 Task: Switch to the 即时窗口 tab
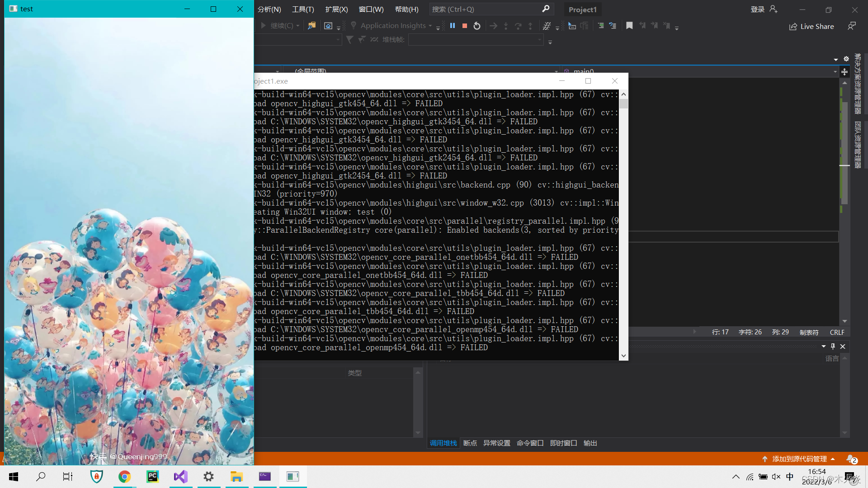564,443
